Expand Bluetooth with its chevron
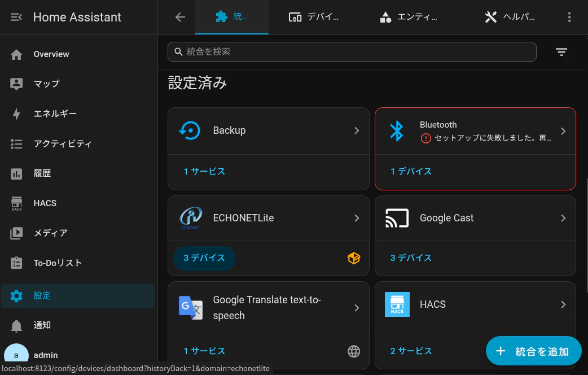This screenshot has width=588, height=375. point(563,131)
